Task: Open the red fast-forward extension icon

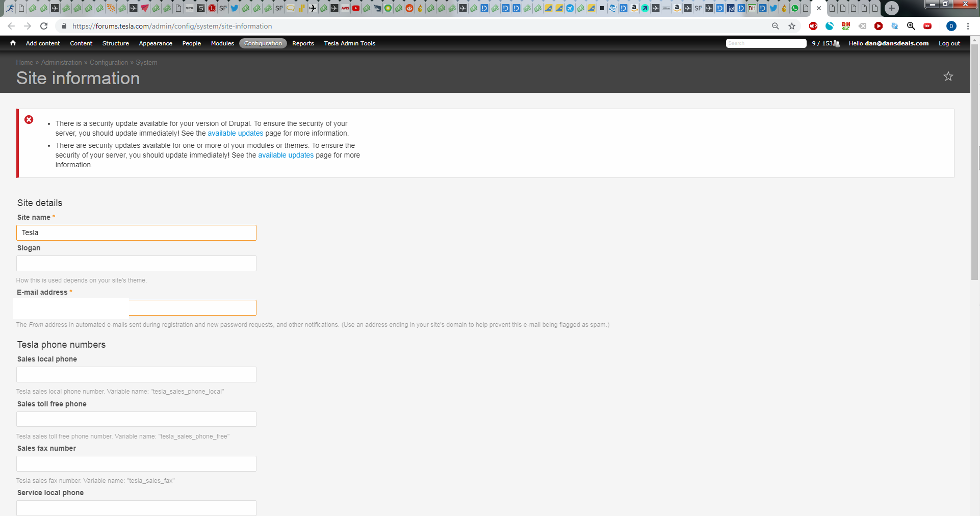Action: click(x=927, y=26)
